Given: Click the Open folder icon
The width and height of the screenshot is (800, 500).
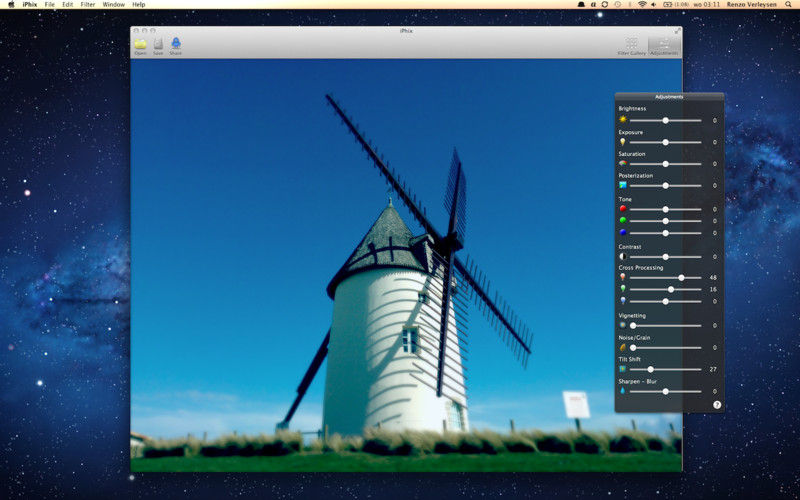Looking at the screenshot, I should (140, 44).
